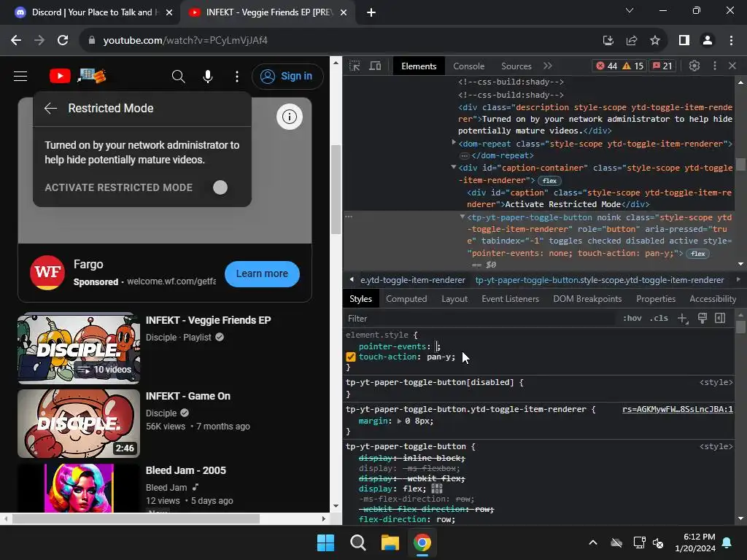Open Chrome three-dot menu
Viewport: 747px width, 560px height.
731,41
